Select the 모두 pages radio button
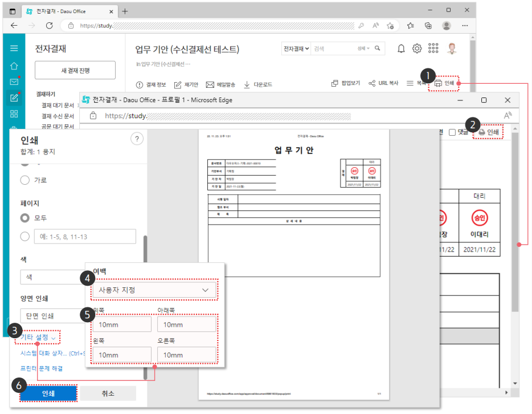The width and height of the screenshot is (532, 414). tap(25, 218)
